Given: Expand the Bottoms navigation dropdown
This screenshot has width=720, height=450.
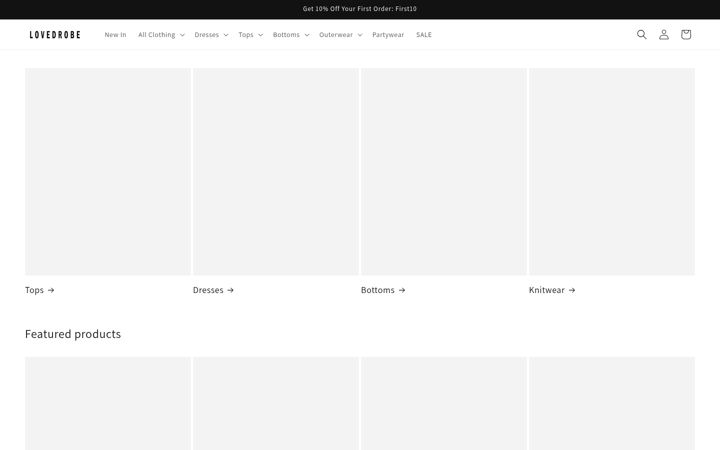Looking at the screenshot, I should [x=291, y=34].
